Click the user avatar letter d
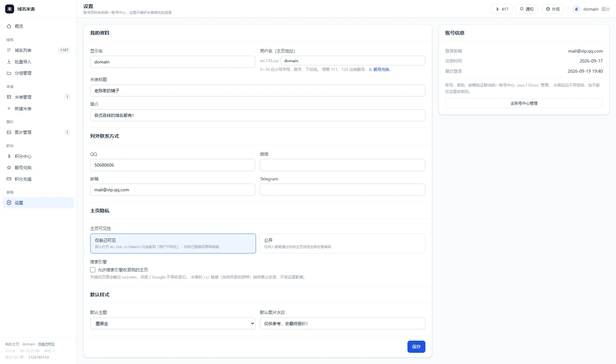Screen dimensions: 616x364 point(576,9)
